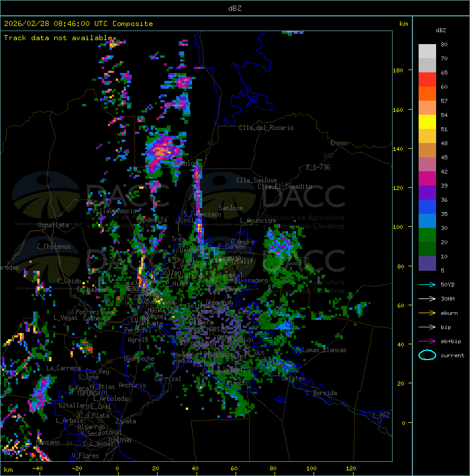Click the 'Clla.El_Cavadito' place label
This screenshot has height=476, width=470.
click(285, 187)
